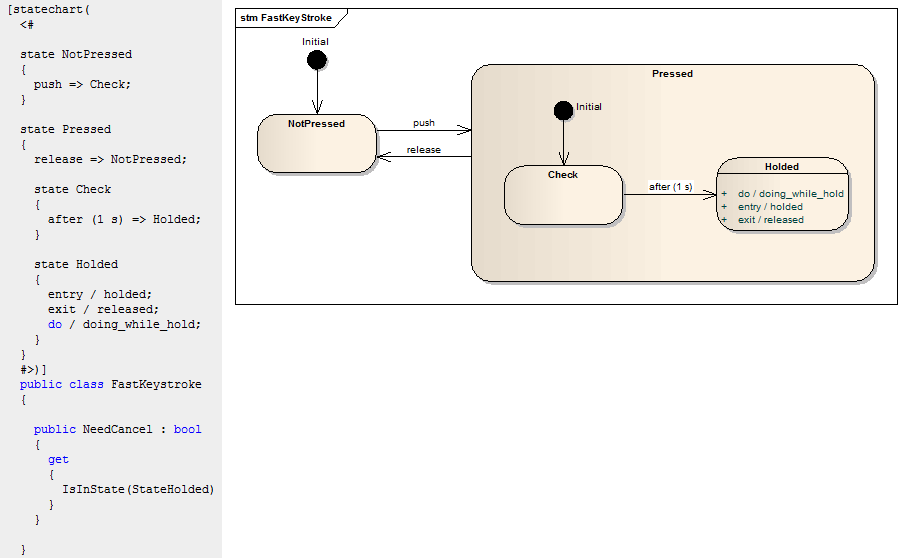The image size is (906, 559).
Task: Select the 'do / doing_while_hold' action in Holded
Action: coord(790,194)
